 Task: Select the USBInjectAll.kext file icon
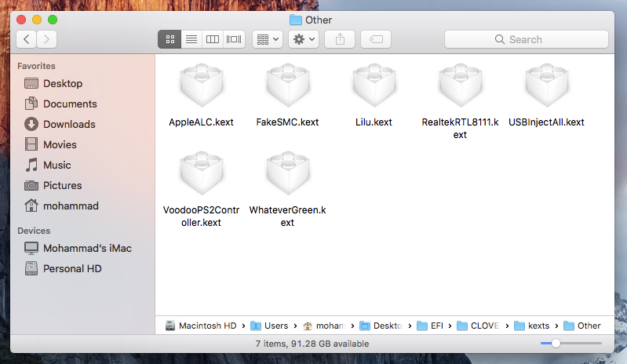click(x=547, y=86)
